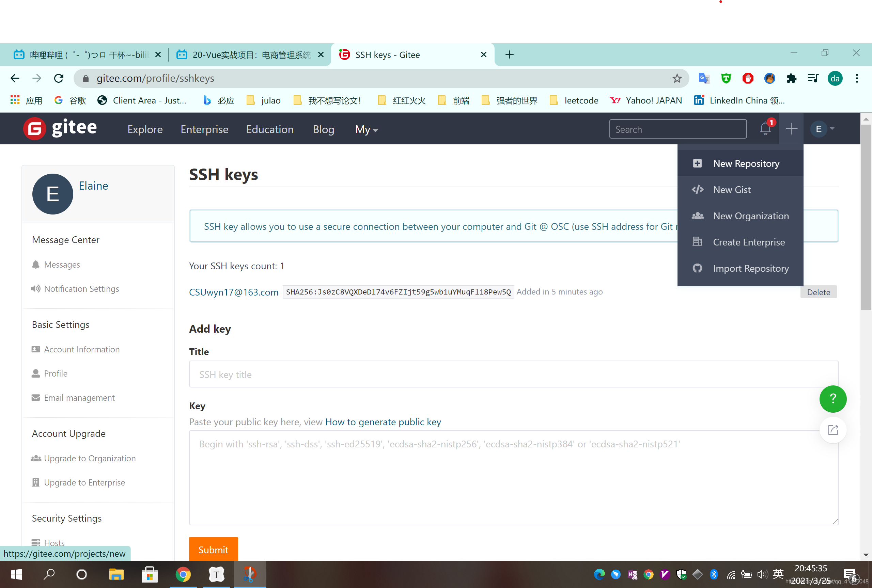Screen dimensions: 872x588
Task: Open the browser extensions puzzle icon
Action: pyautogui.click(x=791, y=78)
